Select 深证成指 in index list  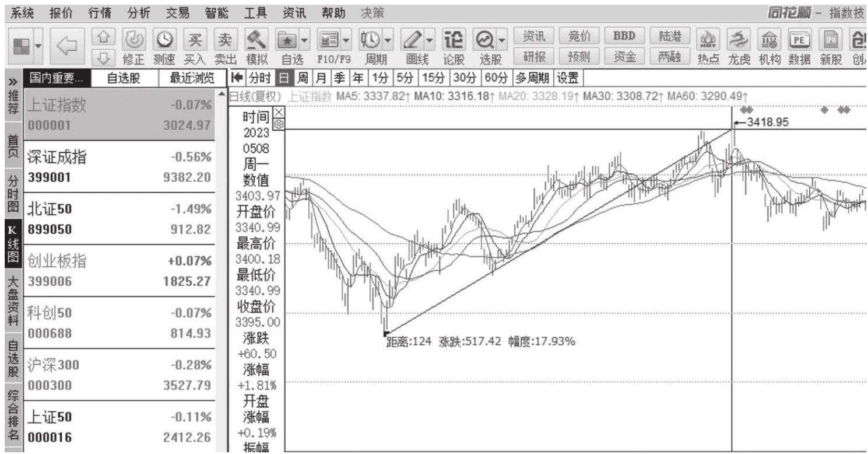120,167
